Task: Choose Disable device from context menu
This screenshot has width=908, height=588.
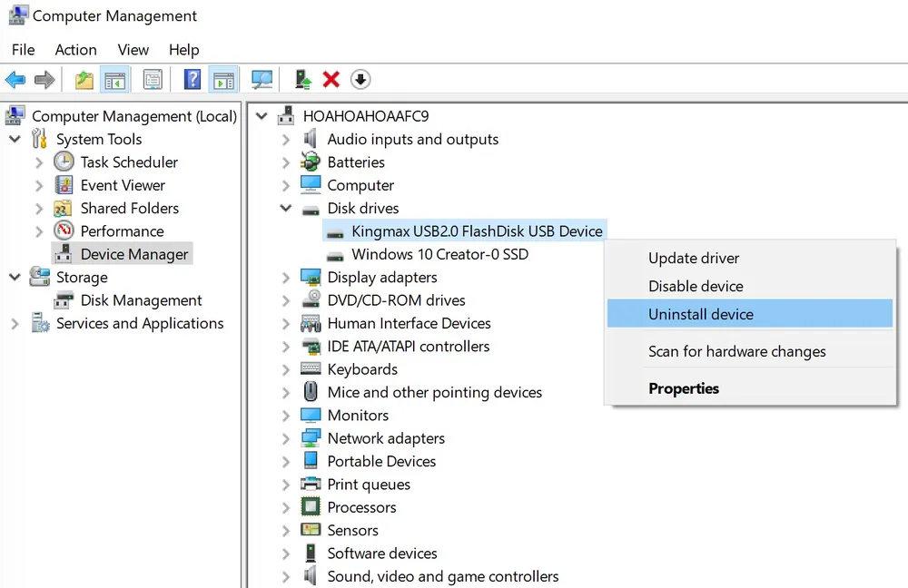Action: coord(750,286)
